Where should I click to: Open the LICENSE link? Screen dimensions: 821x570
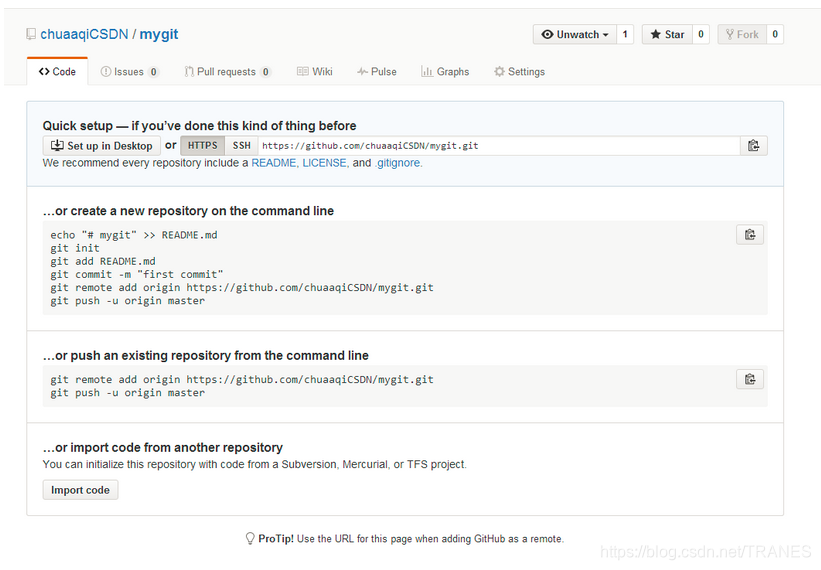pos(325,163)
